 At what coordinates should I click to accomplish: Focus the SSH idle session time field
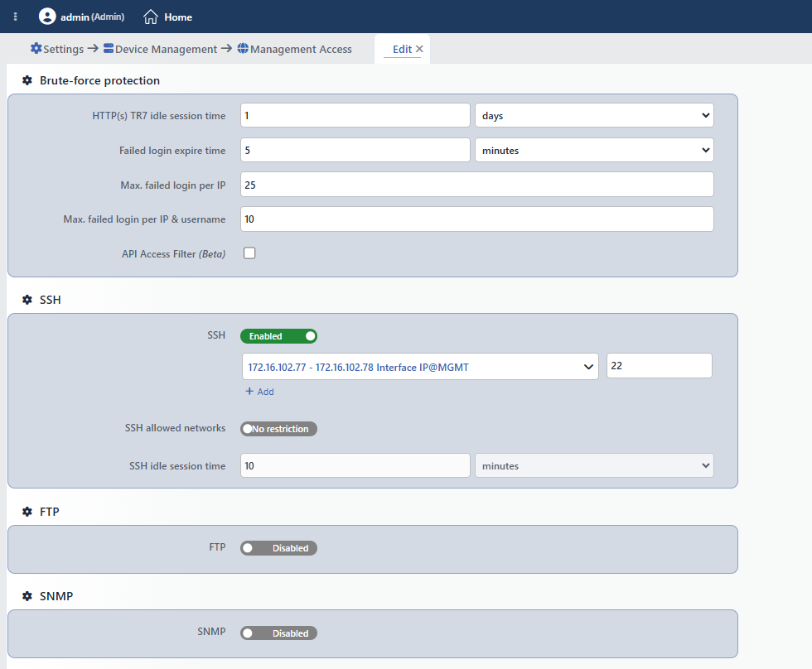[355, 465]
